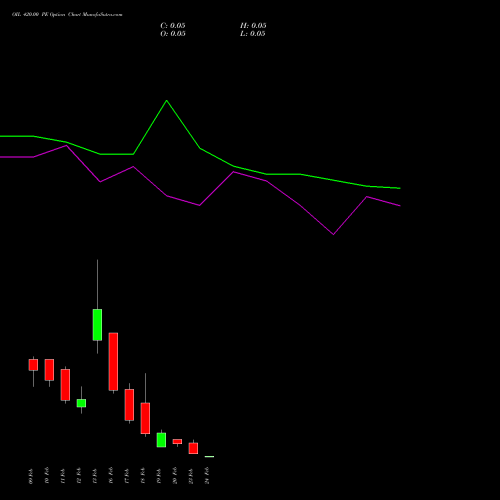Select the flat green candle above 24 Feb
This screenshot has height=500, width=500.
(209, 456)
